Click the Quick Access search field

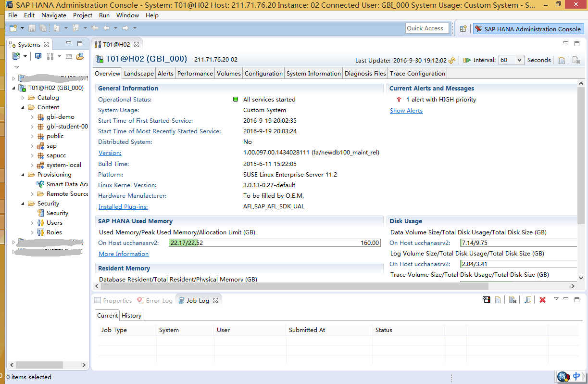(x=427, y=28)
